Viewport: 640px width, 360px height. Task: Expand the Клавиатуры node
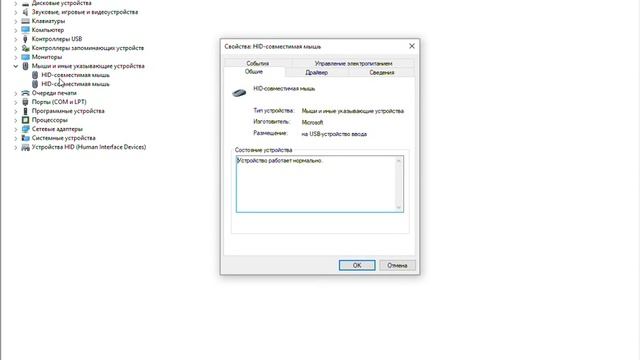[16, 21]
